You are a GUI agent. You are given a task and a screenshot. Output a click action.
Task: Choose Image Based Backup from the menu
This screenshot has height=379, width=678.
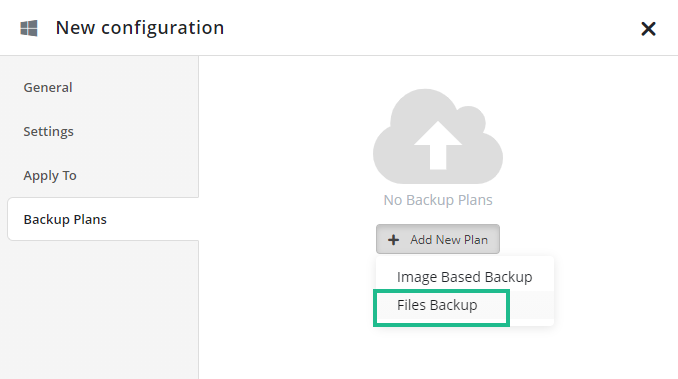point(464,277)
